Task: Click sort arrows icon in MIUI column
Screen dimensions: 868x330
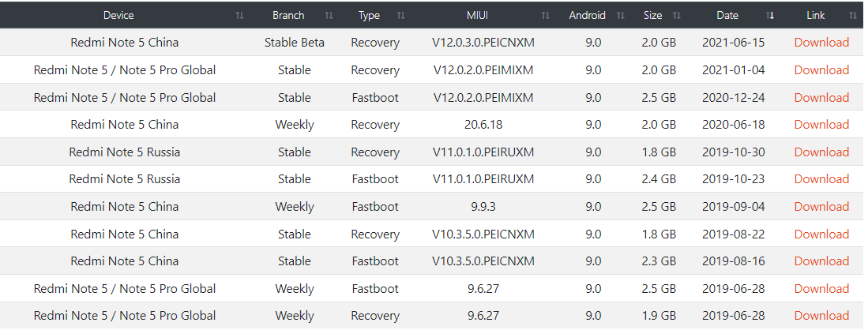Action: pyautogui.click(x=545, y=15)
